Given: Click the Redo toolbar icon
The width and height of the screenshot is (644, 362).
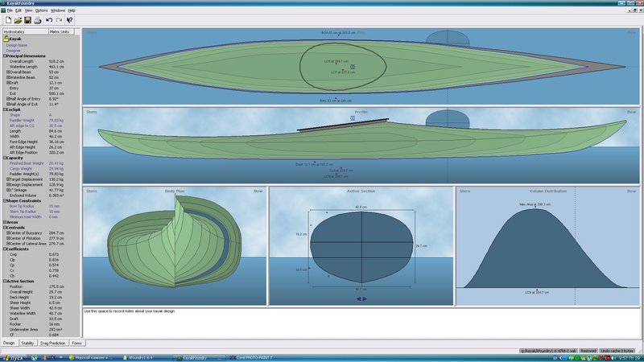Looking at the screenshot, I should [x=59, y=19].
